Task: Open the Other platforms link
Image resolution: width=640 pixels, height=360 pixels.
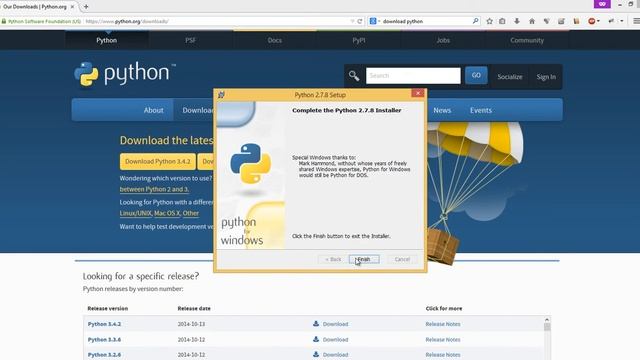Action: (191, 213)
